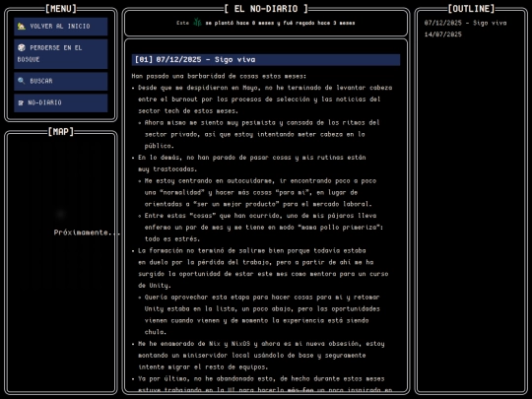This screenshot has height=399, width=532.
Task: Open the Volver al inicio menu button
Action: [61, 27]
